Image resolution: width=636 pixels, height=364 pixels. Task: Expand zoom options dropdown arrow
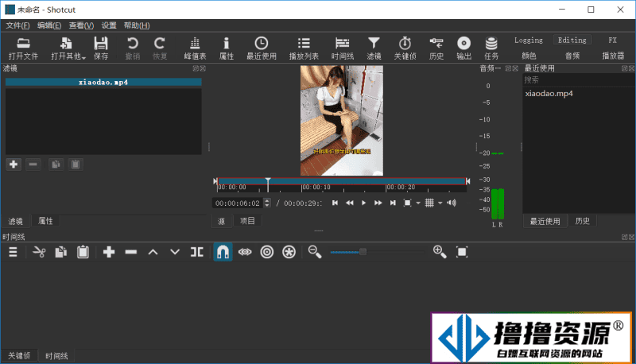point(418,203)
